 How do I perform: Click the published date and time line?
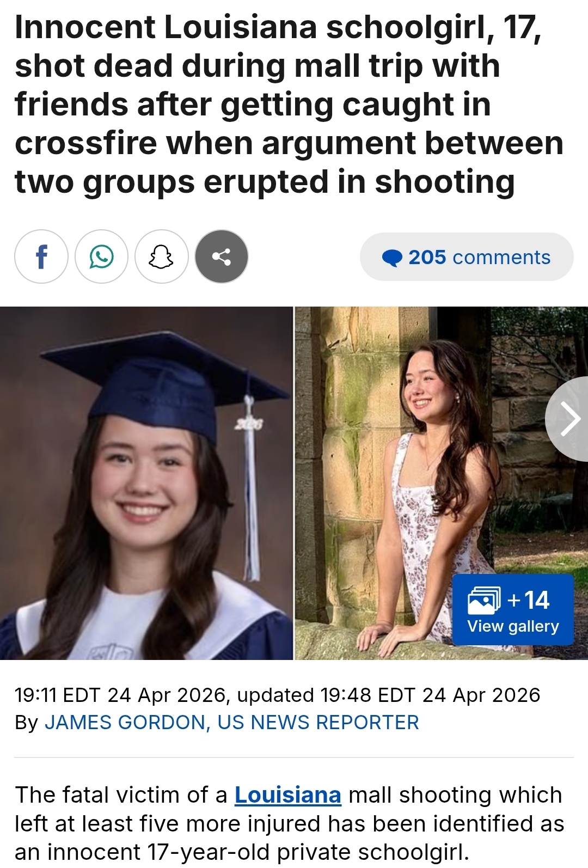click(x=278, y=695)
